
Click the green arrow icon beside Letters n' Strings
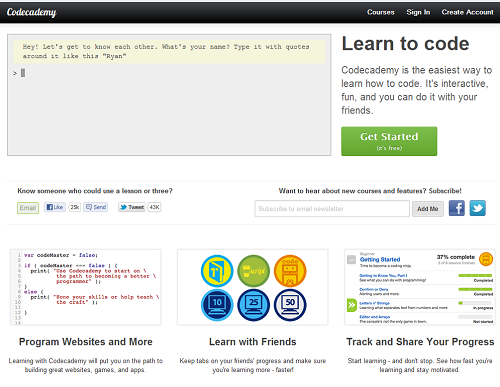click(352, 305)
